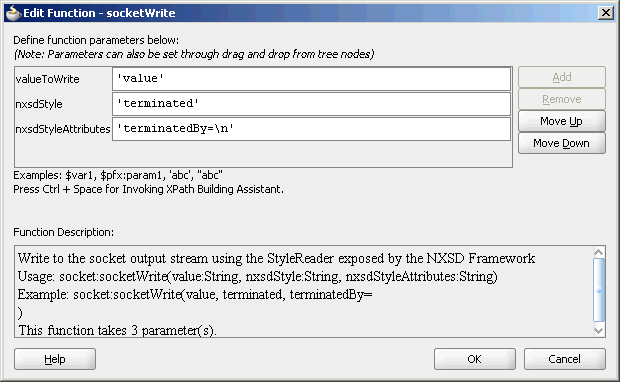Click inside the Function Description text area
Screen dimensions: 620x382
coord(304,291)
